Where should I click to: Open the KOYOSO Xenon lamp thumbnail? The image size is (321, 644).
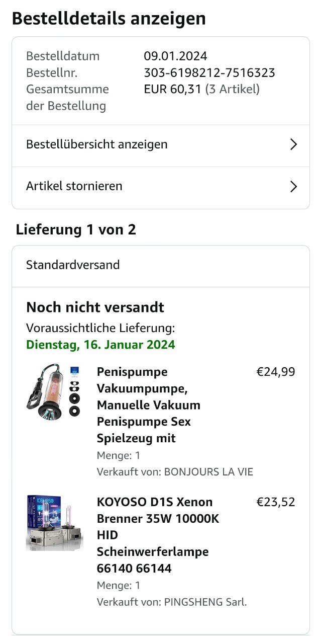pos(54,522)
